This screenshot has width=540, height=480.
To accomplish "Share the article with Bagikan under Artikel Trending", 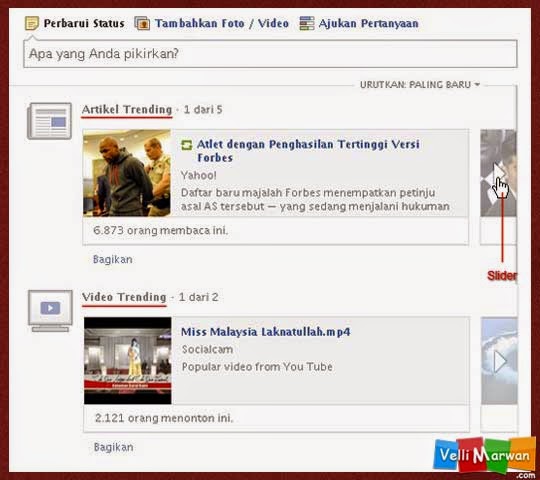I will pyautogui.click(x=113, y=259).
